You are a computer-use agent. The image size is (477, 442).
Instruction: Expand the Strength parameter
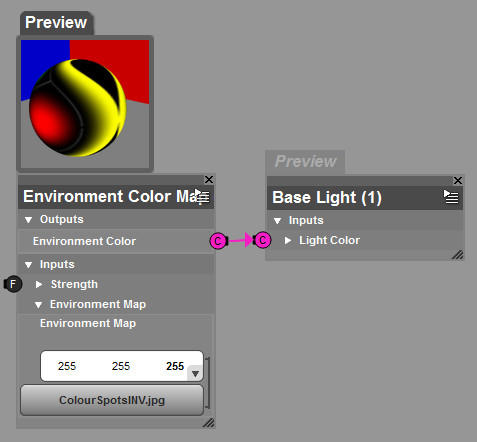(39, 284)
